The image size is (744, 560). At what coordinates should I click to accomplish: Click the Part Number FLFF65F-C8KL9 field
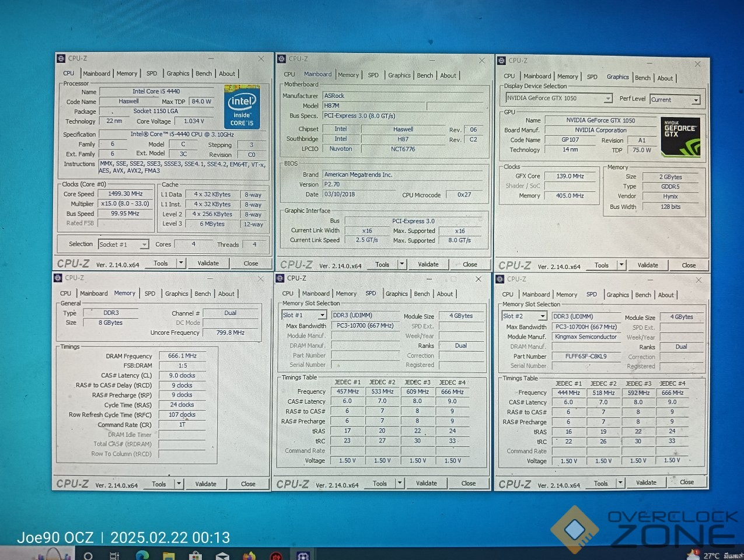click(586, 356)
